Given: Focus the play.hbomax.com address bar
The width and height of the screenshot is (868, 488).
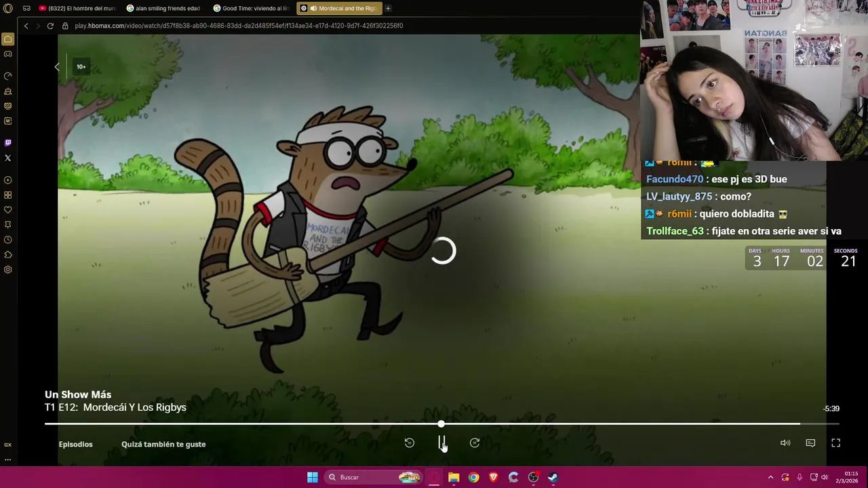Looking at the screenshot, I should point(239,26).
